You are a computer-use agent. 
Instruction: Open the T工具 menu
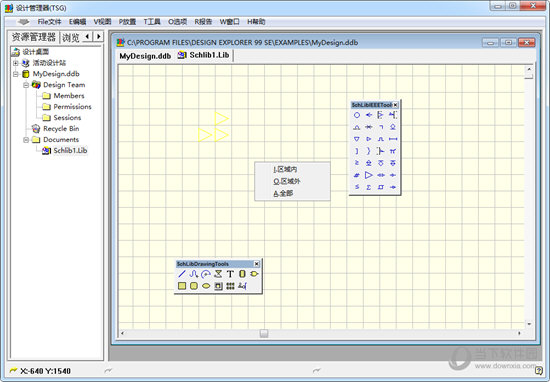coord(152,22)
